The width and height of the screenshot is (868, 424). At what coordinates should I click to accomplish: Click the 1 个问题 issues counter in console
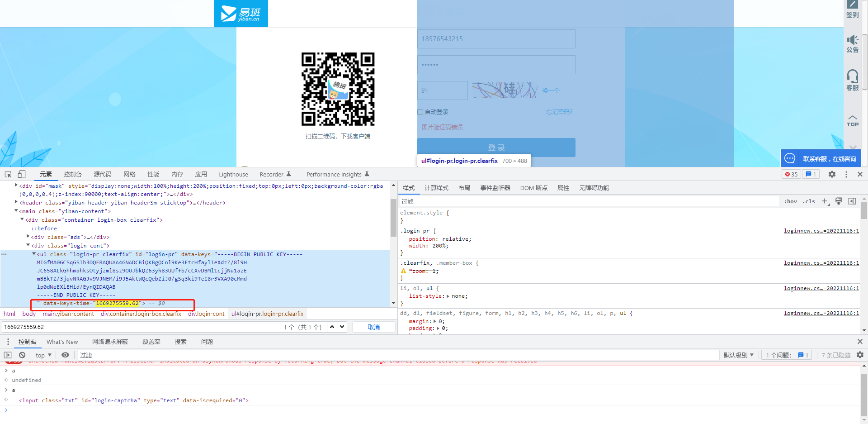pos(787,355)
